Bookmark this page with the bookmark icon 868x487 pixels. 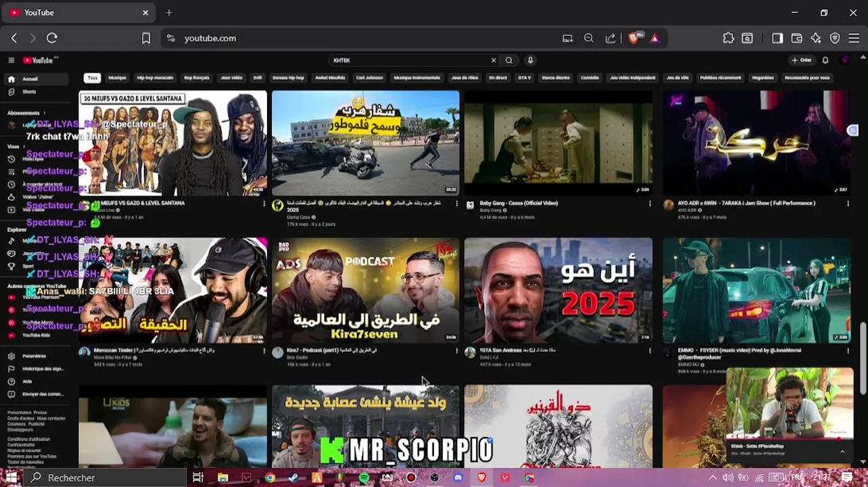click(x=146, y=39)
